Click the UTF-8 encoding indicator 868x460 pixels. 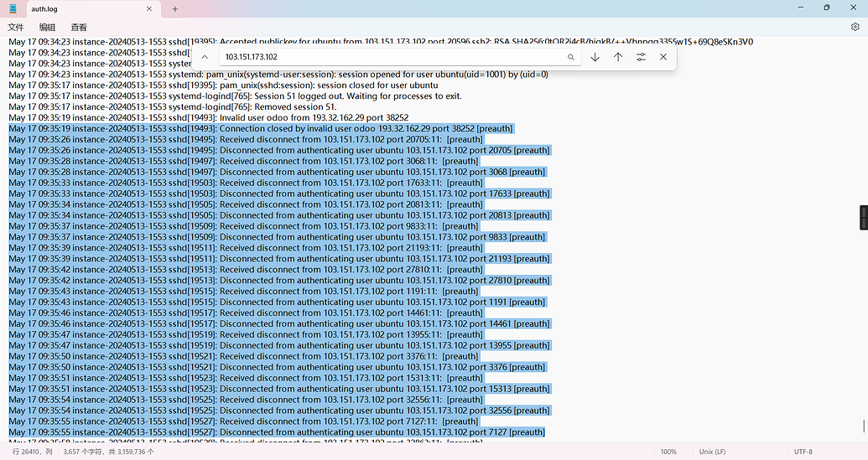[x=803, y=452]
